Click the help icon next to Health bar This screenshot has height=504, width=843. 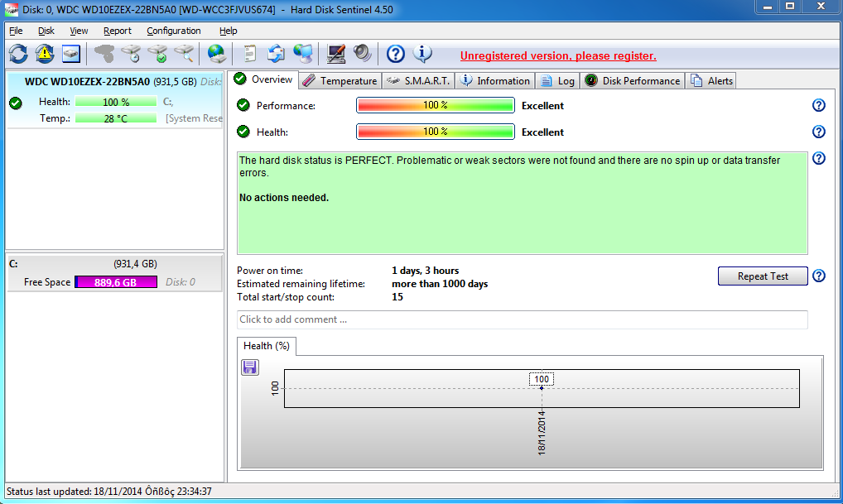tap(818, 132)
